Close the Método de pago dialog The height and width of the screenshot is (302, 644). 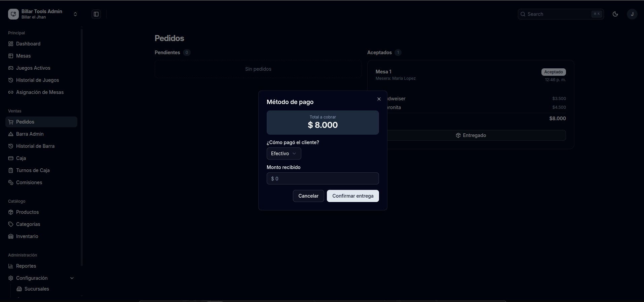pyautogui.click(x=379, y=99)
